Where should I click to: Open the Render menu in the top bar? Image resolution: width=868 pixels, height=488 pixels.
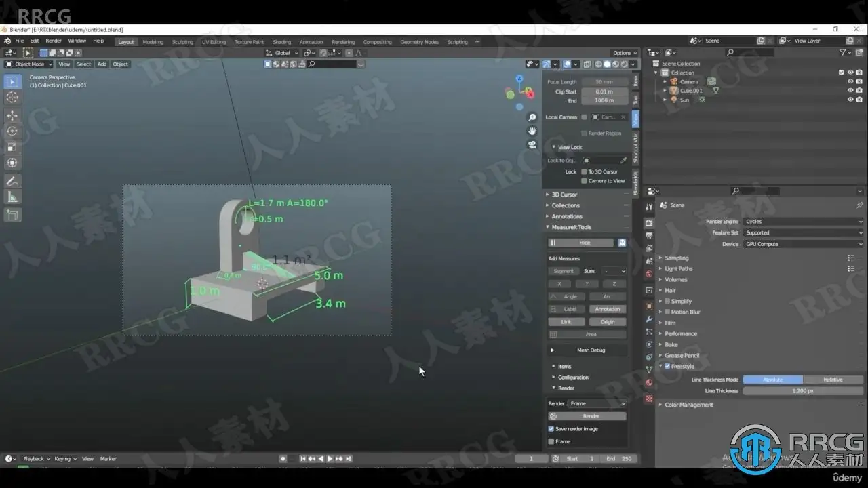[54, 41]
